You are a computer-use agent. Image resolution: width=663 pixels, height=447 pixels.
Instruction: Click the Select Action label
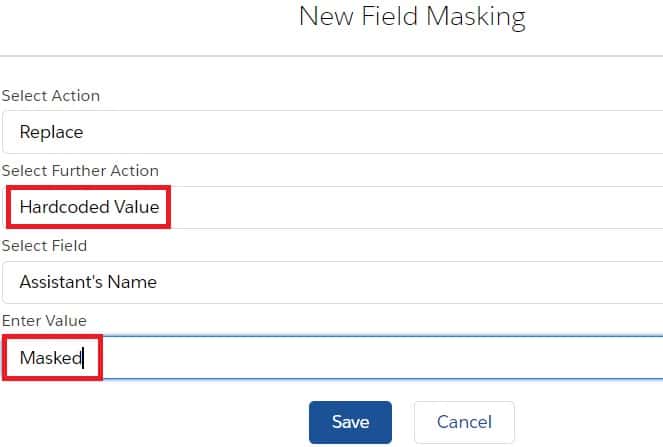pyautogui.click(x=51, y=96)
